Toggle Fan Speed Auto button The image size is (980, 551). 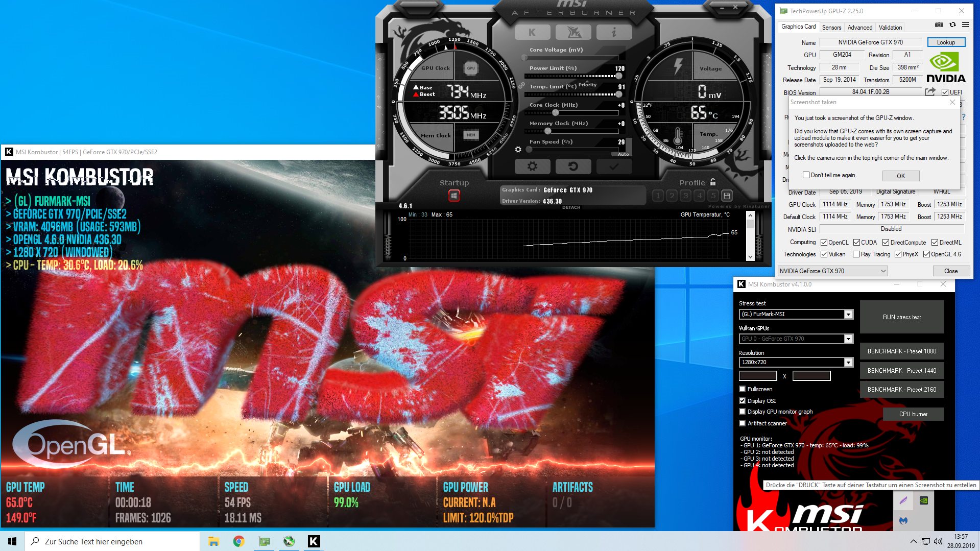pos(623,154)
